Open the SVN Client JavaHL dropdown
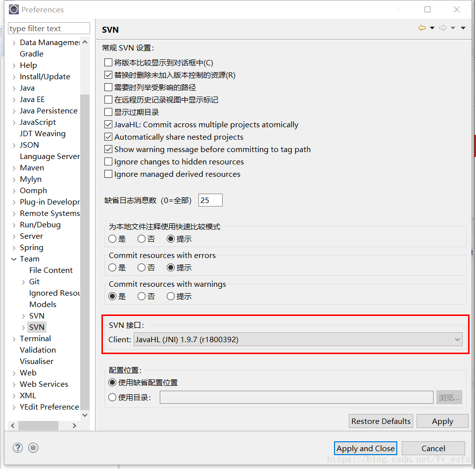The image size is (476, 469). point(298,339)
